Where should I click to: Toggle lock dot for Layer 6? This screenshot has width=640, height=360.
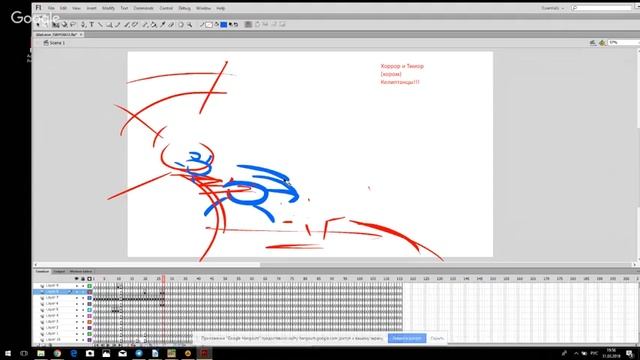pyautogui.click(x=83, y=304)
